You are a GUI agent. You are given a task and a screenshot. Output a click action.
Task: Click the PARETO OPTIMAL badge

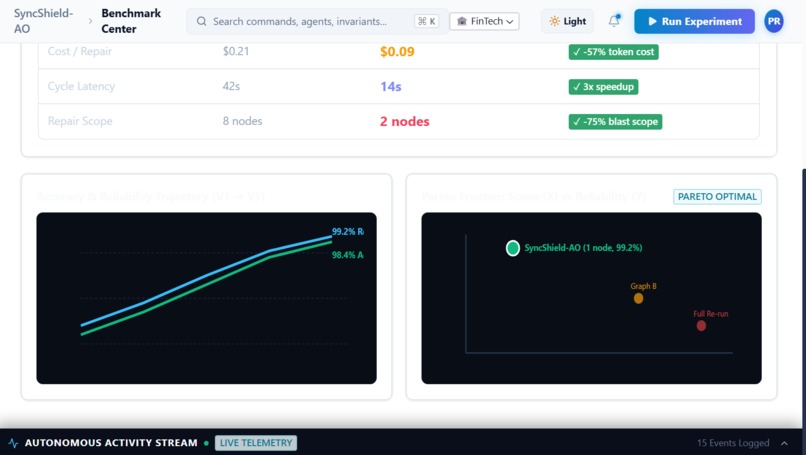point(717,196)
